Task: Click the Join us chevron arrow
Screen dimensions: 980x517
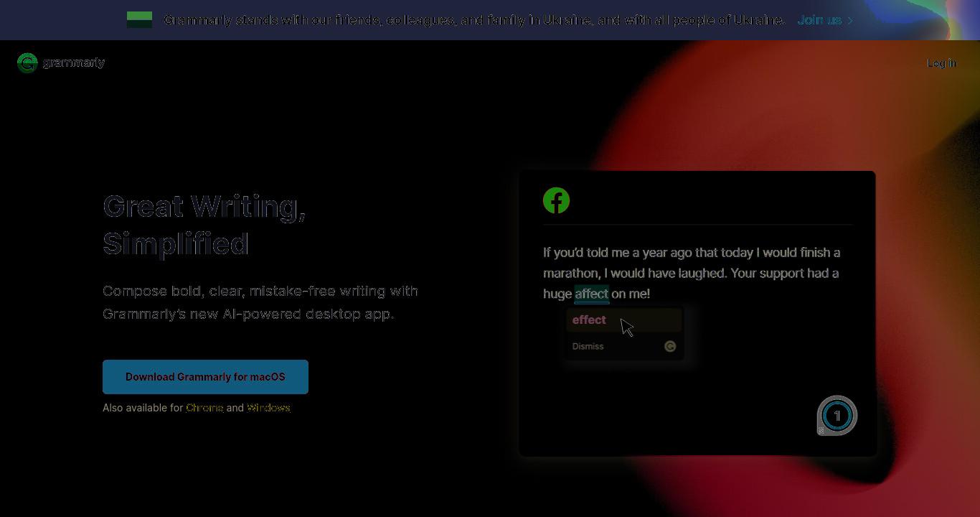Action: point(850,20)
